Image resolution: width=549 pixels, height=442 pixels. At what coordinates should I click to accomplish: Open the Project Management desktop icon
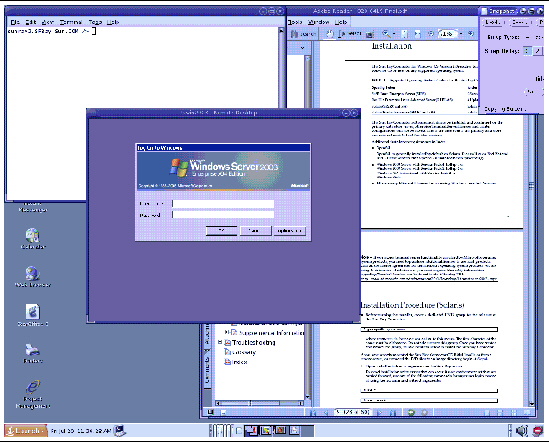33,394
